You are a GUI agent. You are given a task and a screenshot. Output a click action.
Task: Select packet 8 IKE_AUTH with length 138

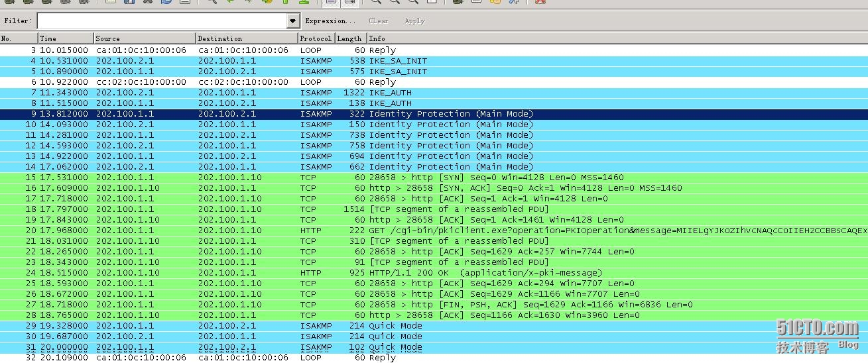click(x=434, y=103)
